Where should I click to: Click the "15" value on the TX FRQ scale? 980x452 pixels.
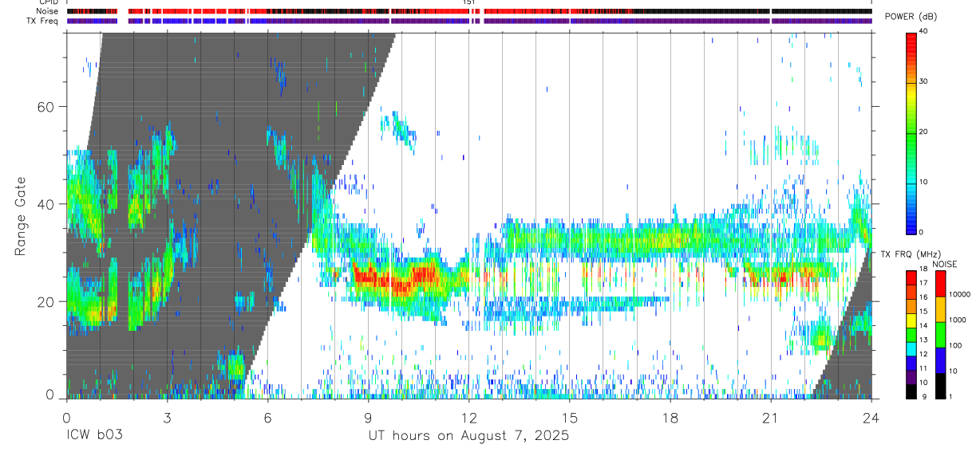coord(923,312)
